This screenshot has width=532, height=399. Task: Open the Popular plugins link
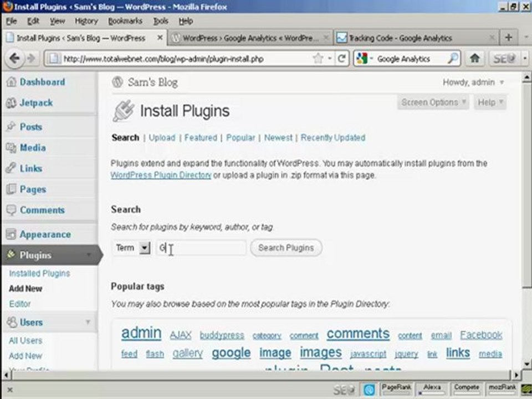click(x=241, y=138)
